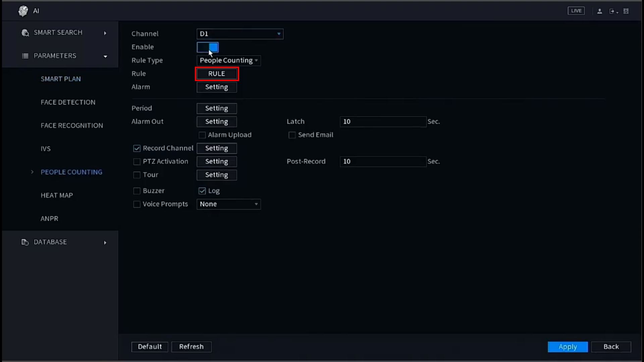Select Heat Map in sidebar
644x362 pixels.
point(57,195)
